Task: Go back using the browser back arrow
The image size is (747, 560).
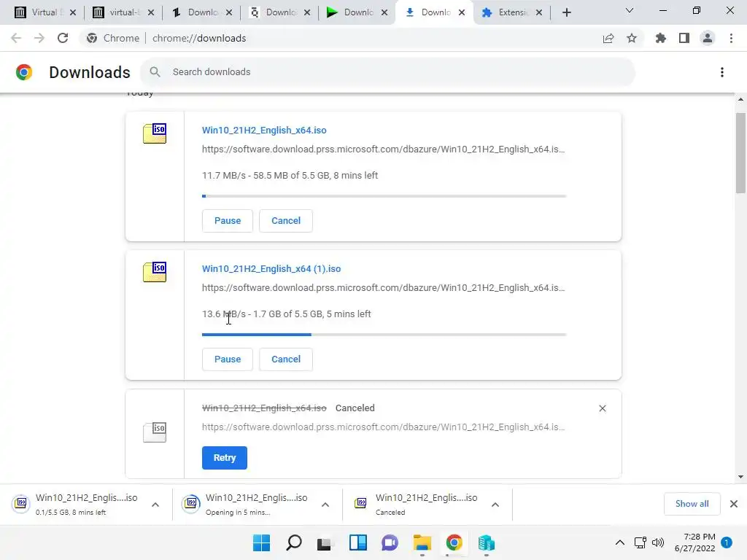Action: point(16,38)
